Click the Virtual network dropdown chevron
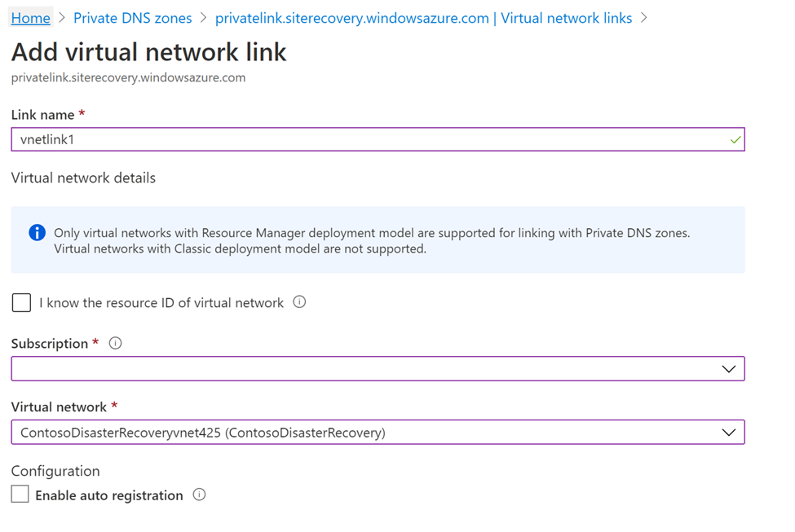 tap(729, 432)
